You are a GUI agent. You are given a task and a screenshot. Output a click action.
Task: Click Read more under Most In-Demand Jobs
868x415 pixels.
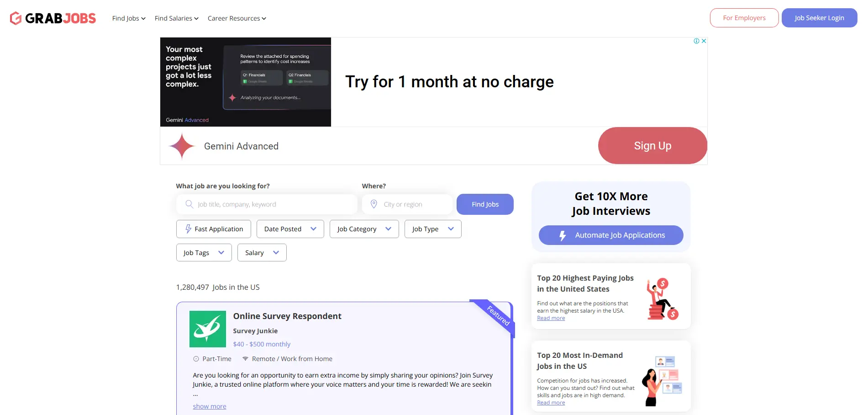tap(551, 403)
